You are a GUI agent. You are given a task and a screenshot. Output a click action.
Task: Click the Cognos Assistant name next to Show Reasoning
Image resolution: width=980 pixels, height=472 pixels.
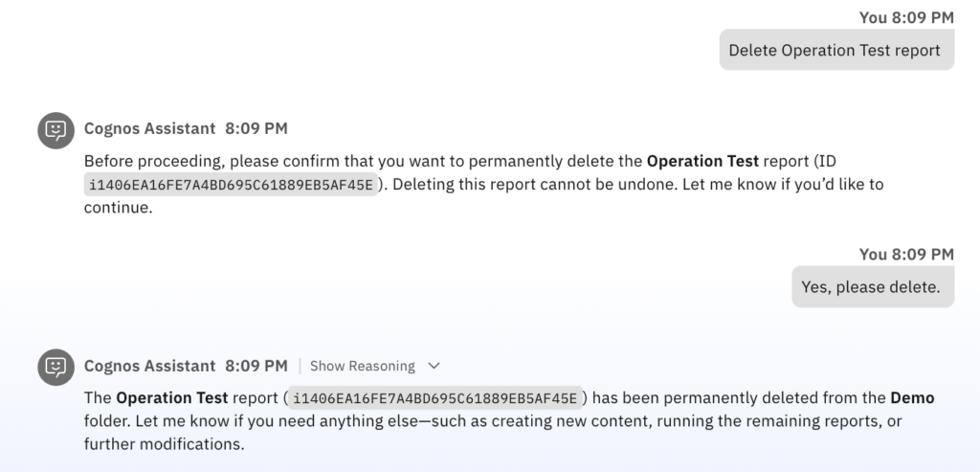(149, 366)
